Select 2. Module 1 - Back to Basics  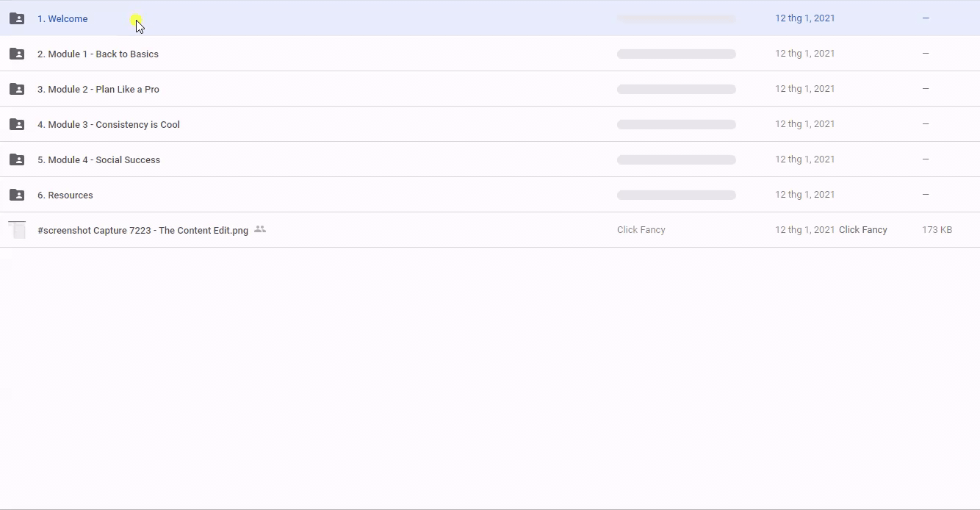(x=98, y=54)
